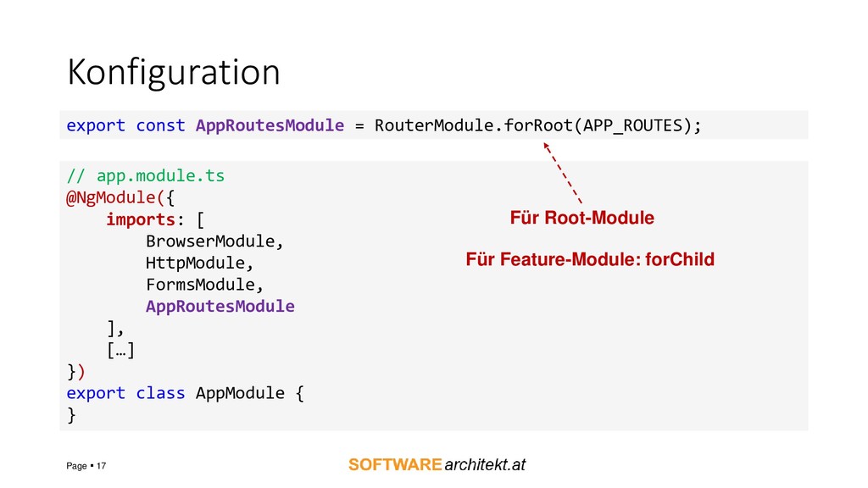Click the '[…]' placeholder line

click(120, 350)
